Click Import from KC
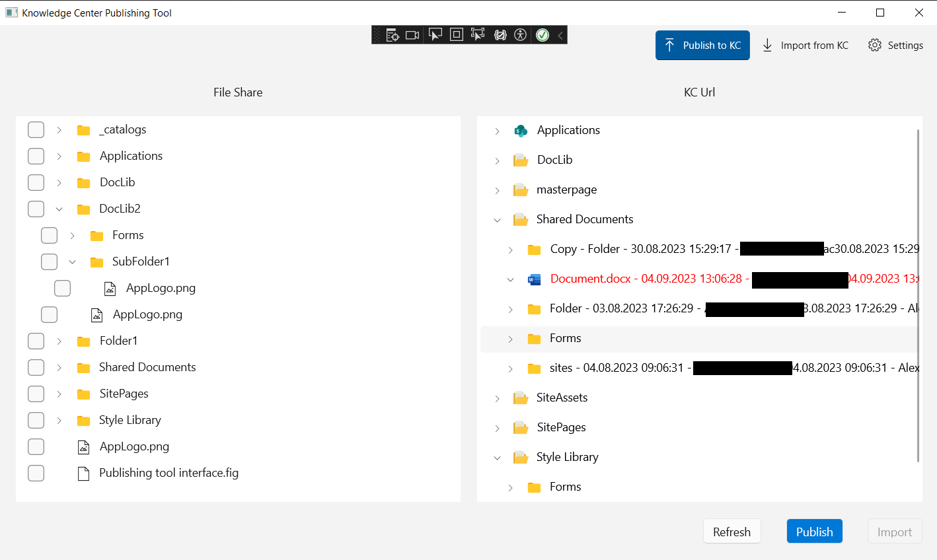This screenshot has width=937, height=560. point(805,45)
